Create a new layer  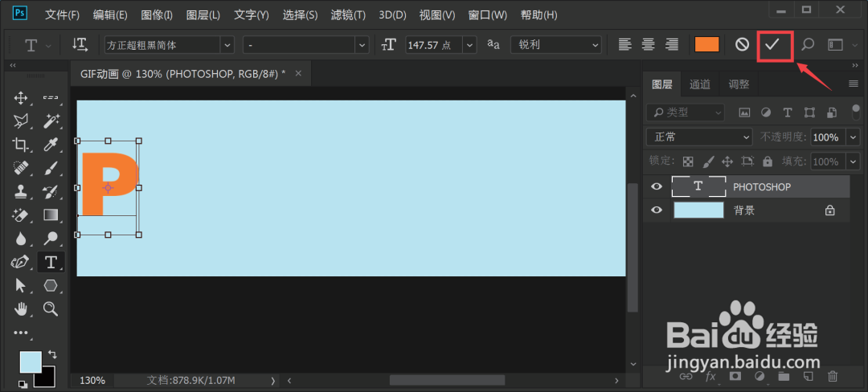[808, 377]
